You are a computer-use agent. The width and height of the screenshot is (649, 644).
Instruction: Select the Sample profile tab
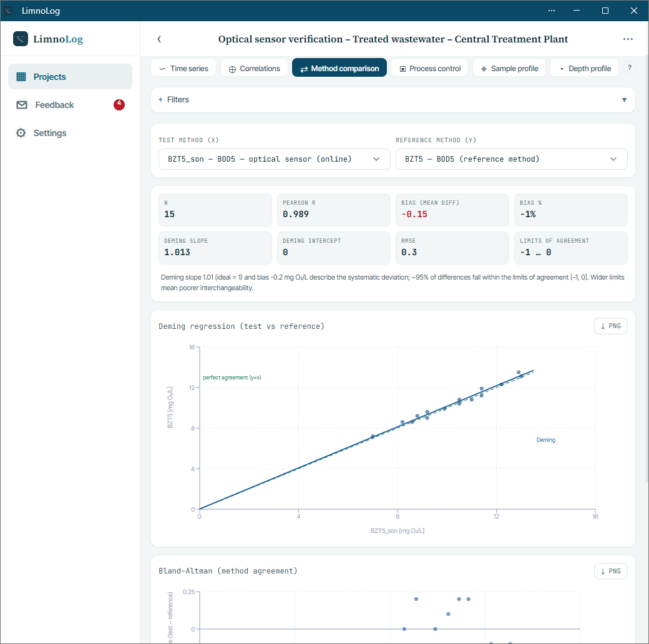[509, 68]
